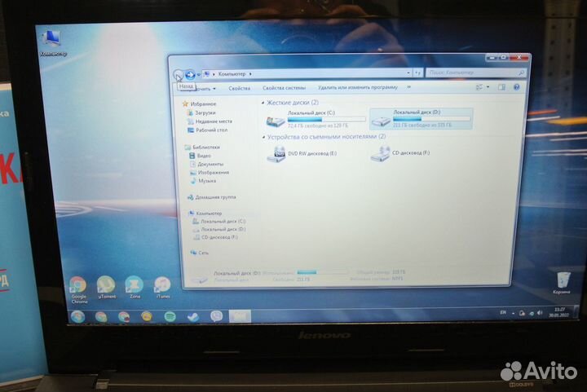Select the Компьютер desktop icon
The image size is (587, 392).
53,43
